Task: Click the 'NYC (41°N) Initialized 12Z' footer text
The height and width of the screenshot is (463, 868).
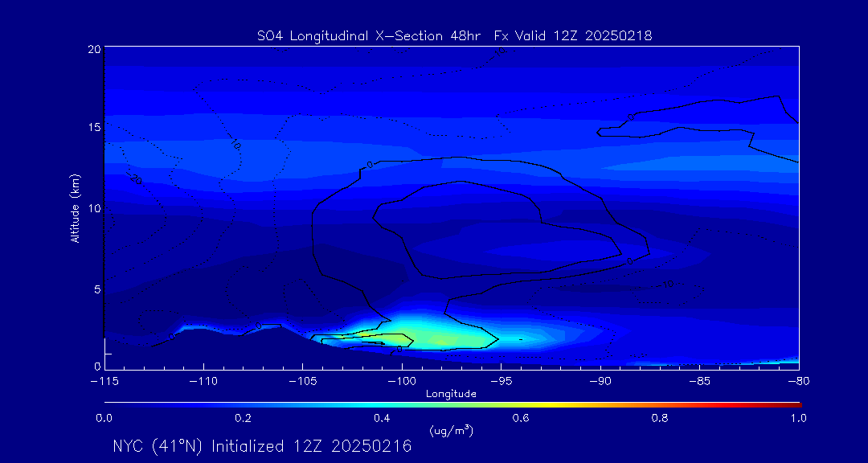Action: click(261, 446)
